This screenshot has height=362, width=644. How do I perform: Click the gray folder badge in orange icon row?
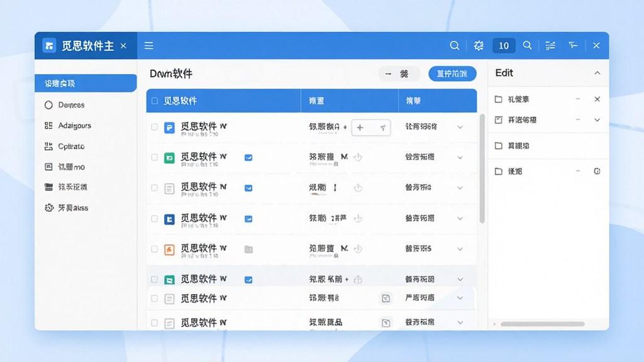click(x=248, y=249)
